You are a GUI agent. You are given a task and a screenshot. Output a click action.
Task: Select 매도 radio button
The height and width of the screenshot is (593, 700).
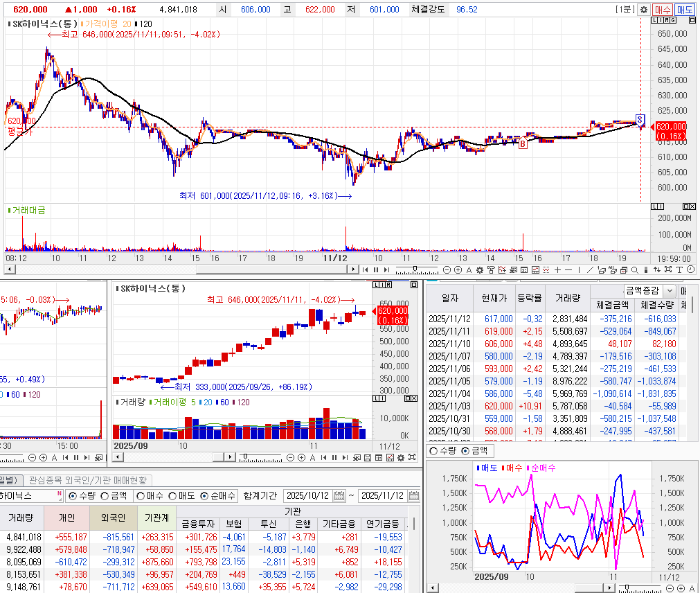point(173,495)
